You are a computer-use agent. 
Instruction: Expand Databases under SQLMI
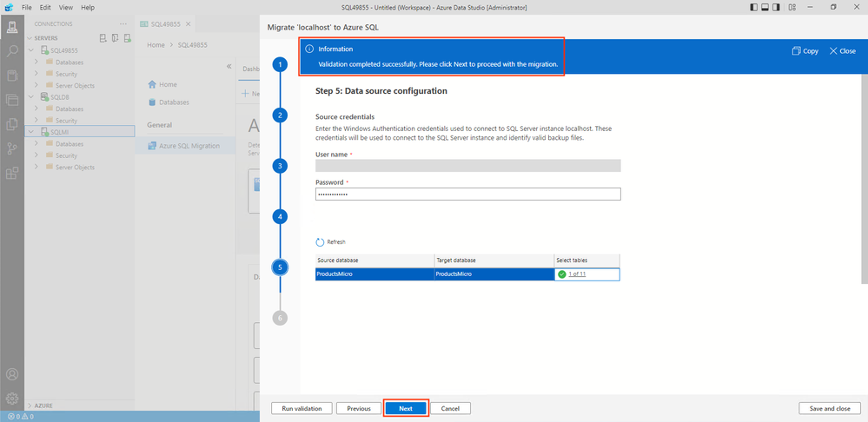coord(36,144)
